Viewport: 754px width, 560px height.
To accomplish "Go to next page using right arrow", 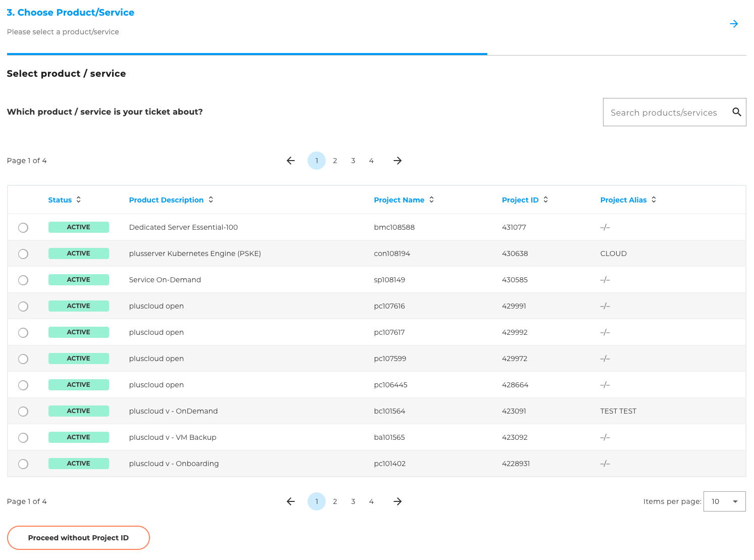I will pyautogui.click(x=397, y=161).
